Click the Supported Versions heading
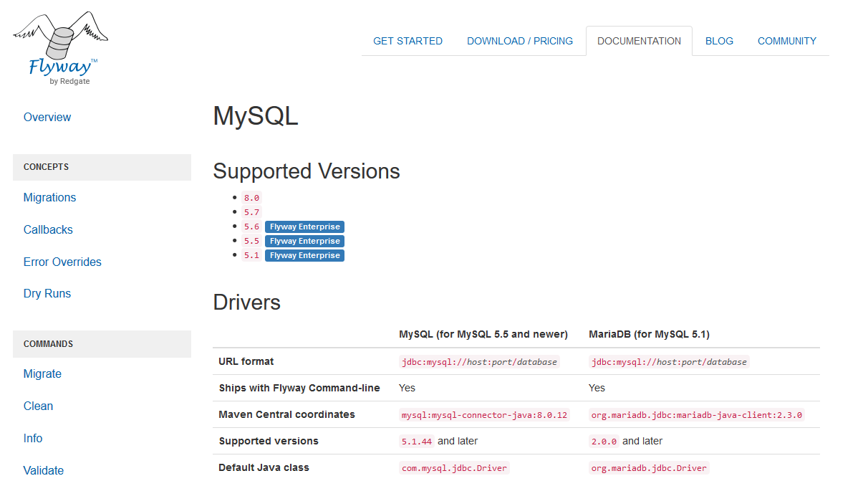This screenshot has height=481, width=868. coord(307,171)
